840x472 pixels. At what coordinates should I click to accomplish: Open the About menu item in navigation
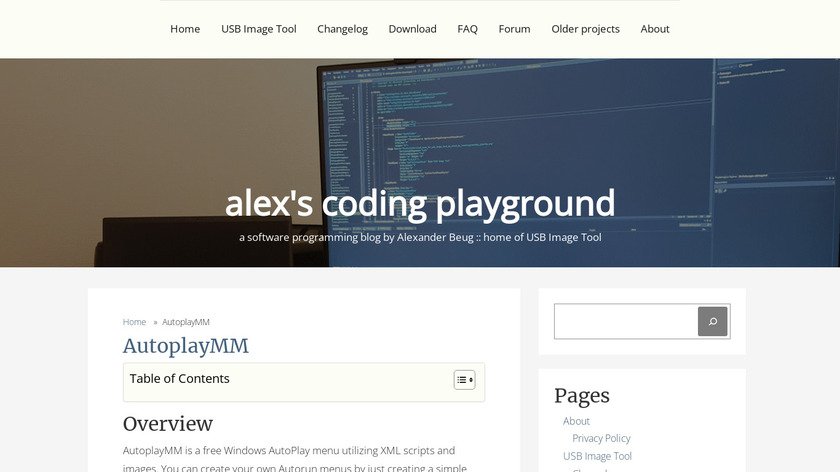655,29
